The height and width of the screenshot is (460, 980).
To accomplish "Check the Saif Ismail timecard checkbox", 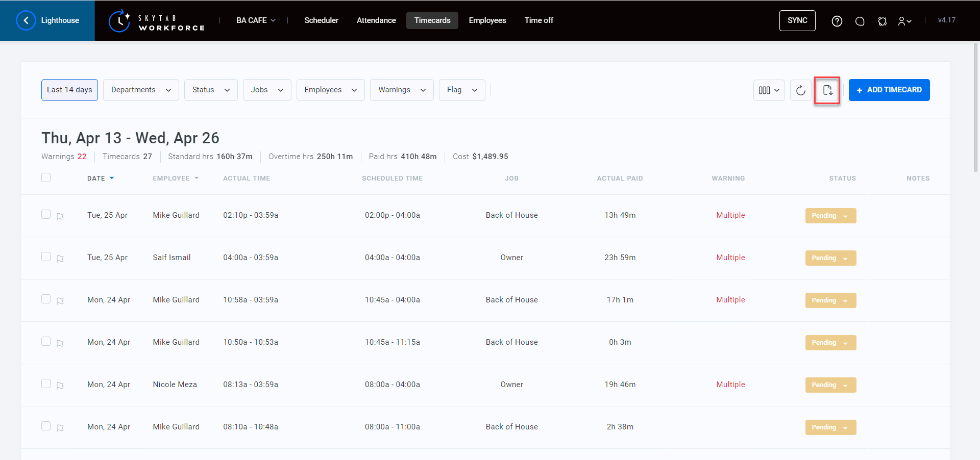I will (x=46, y=257).
